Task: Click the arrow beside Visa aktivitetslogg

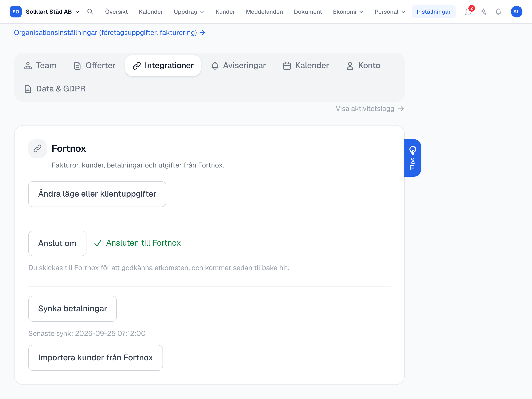Action: pos(401,109)
